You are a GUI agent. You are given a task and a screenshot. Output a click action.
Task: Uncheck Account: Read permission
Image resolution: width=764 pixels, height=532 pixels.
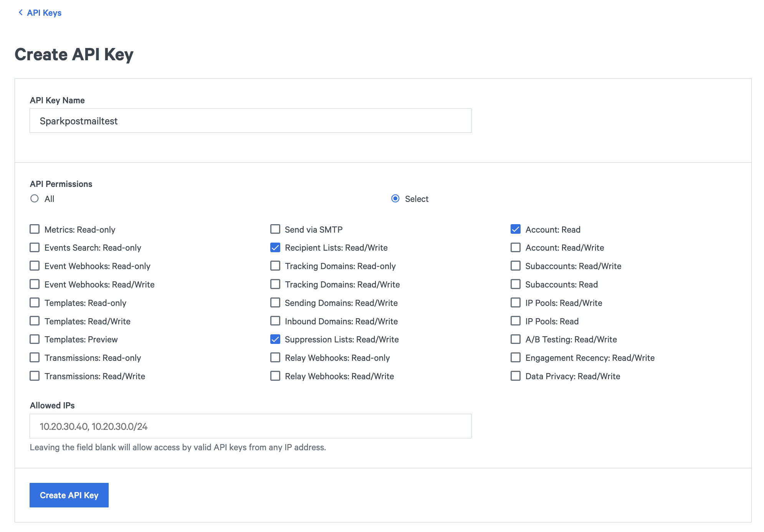click(515, 229)
